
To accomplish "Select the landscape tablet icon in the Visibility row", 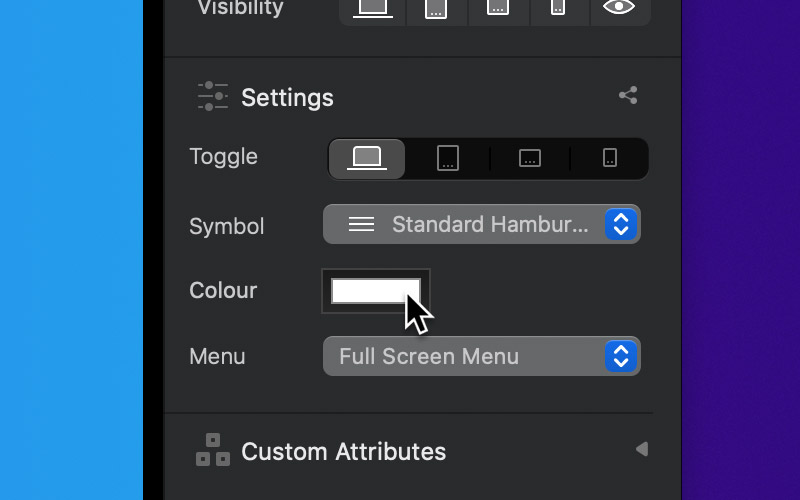I will 498,9.
